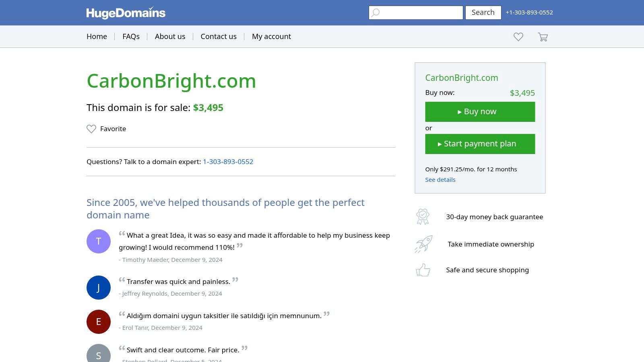Click Start payment plan button
Viewport: 644px width, 362px height.
point(480,144)
